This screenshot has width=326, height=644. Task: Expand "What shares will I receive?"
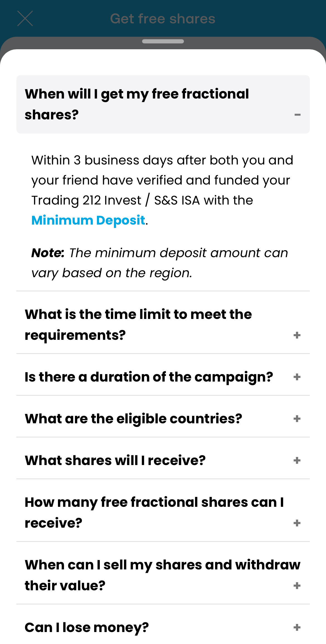pos(115,461)
